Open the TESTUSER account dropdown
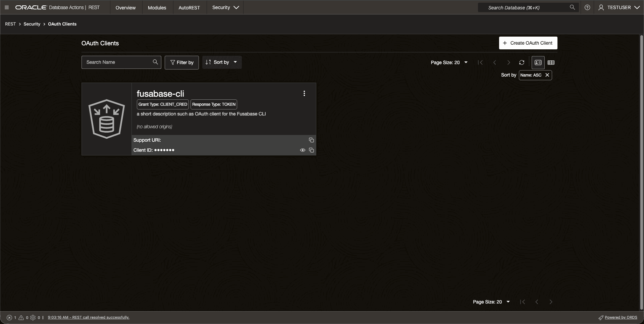Viewport: 644px width, 324px height. 619,7
